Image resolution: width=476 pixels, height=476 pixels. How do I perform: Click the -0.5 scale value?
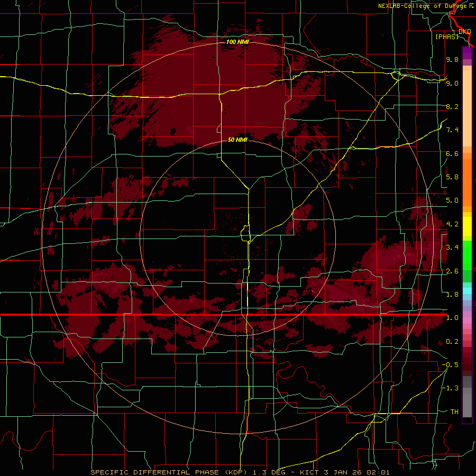pos(451,365)
